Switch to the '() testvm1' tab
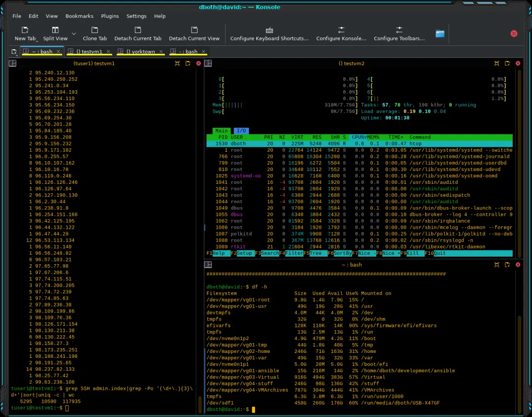 click(x=89, y=52)
